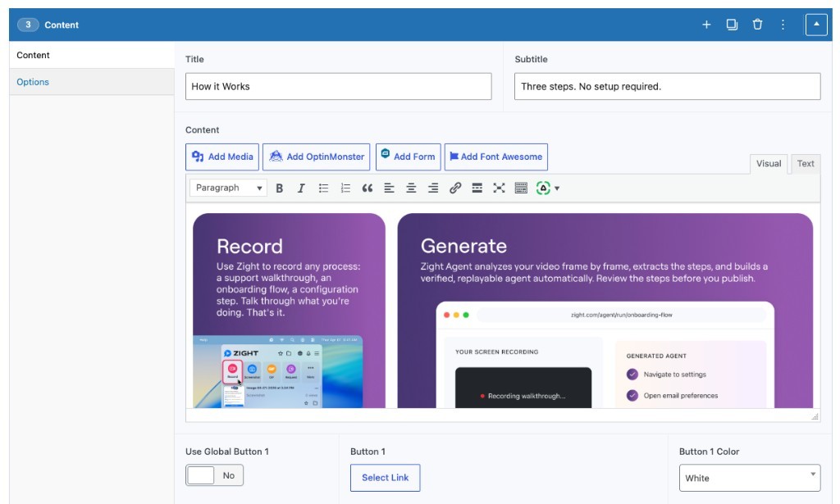Align text left
840x504 pixels.
point(389,188)
